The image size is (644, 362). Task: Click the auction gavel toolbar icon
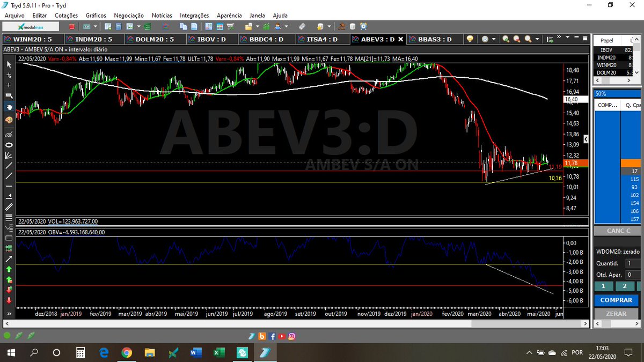pos(342,26)
